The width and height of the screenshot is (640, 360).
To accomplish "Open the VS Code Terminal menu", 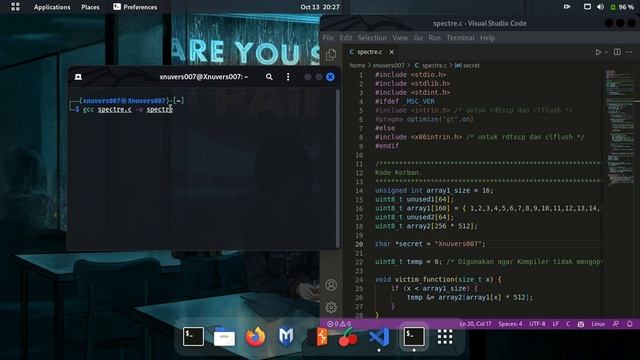I will [x=460, y=38].
